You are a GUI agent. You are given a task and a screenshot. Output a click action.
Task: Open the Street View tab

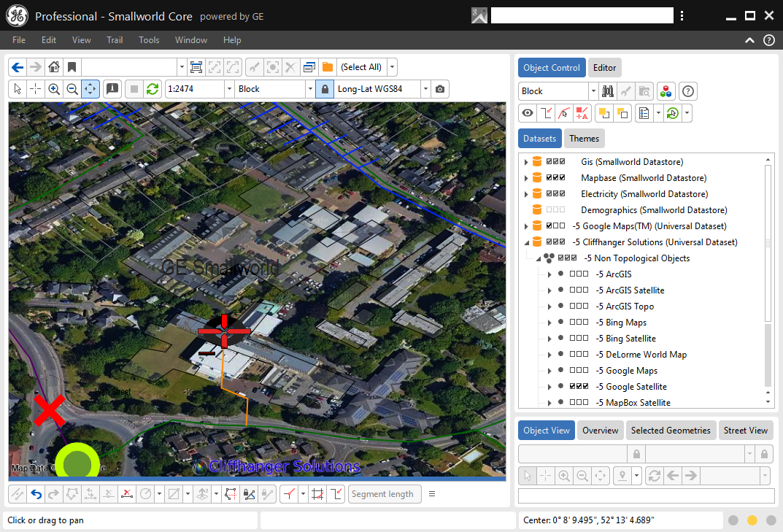(x=746, y=430)
